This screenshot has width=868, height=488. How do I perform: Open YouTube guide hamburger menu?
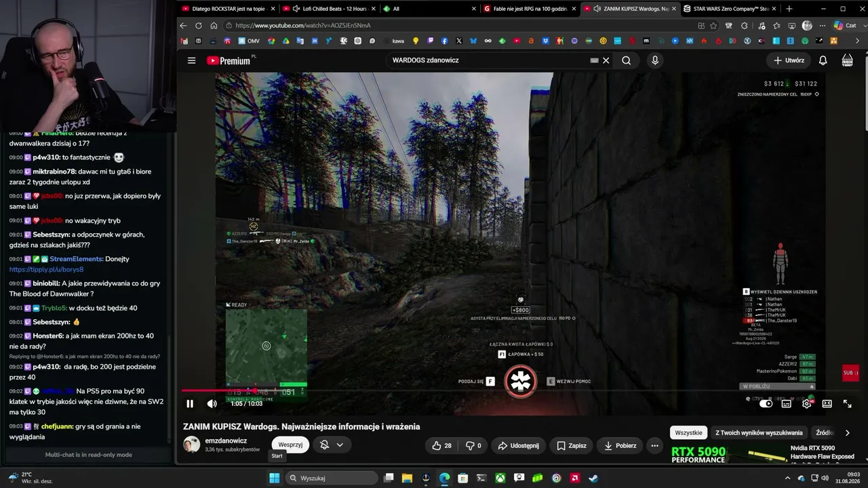192,60
